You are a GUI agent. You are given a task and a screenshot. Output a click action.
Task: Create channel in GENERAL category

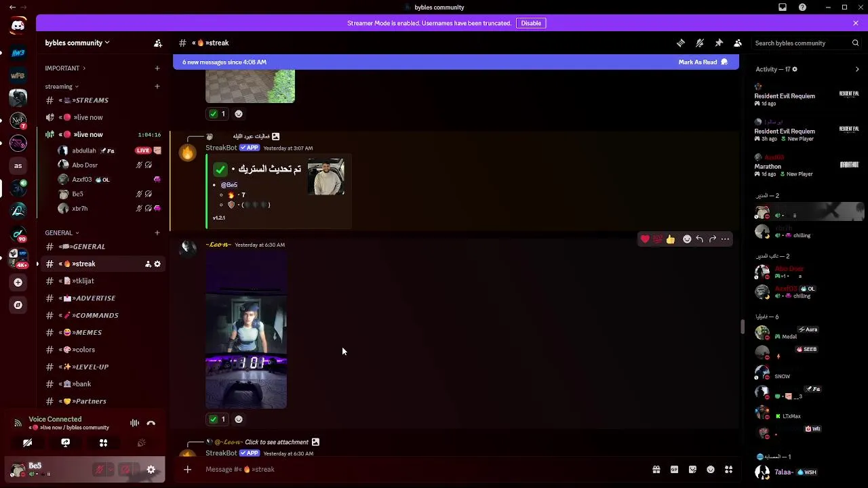tap(157, 232)
